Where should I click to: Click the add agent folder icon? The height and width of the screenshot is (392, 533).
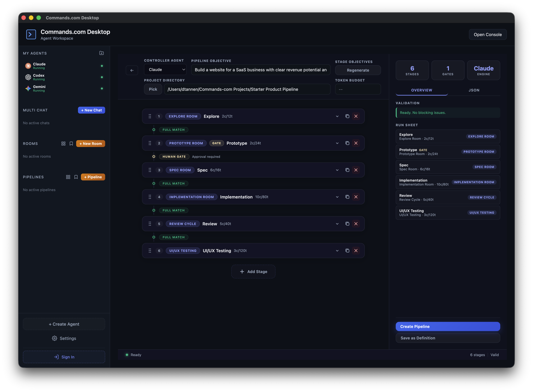click(x=102, y=53)
